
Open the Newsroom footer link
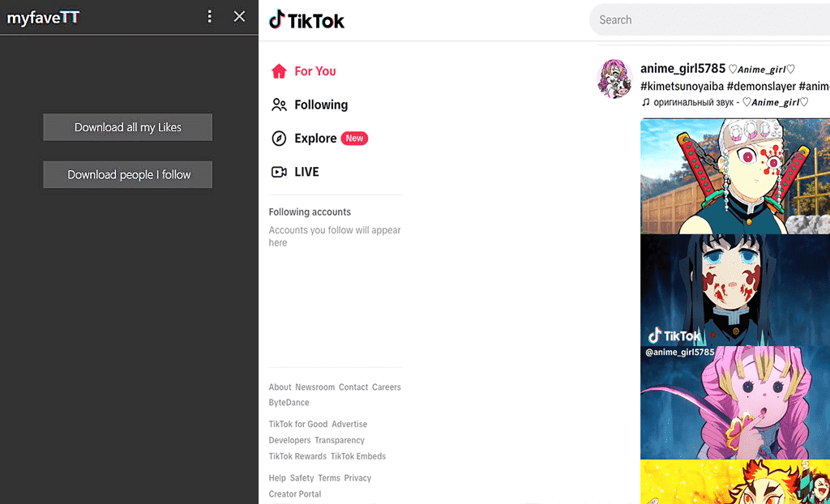point(315,387)
